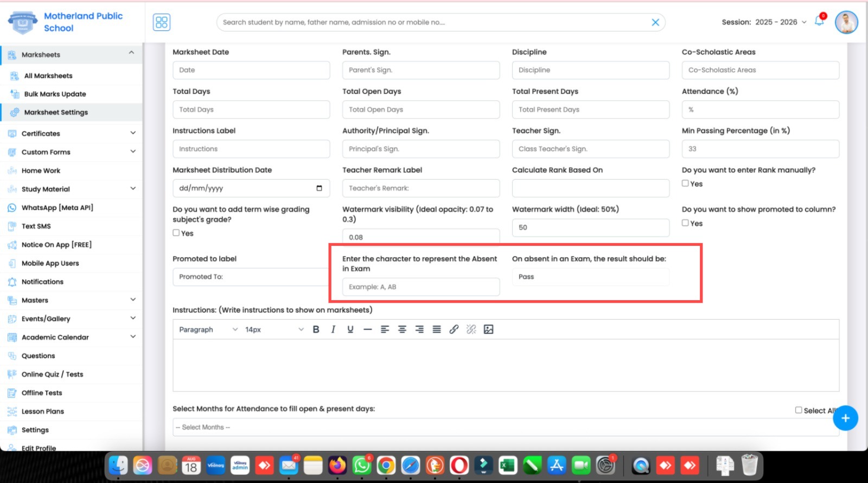Click Motherland Public School logo
Viewport: 868px width, 483px height.
pyautogui.click(x=23, y=22)
